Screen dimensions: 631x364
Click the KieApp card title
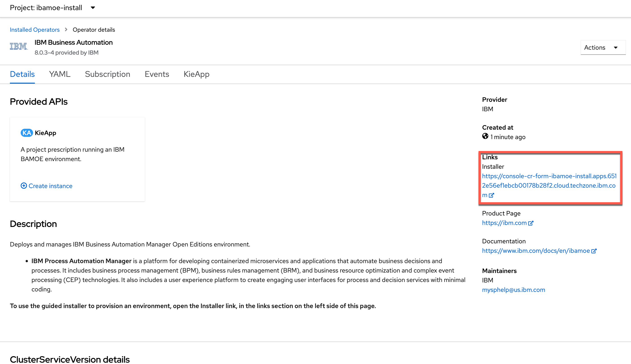point(45,133)
